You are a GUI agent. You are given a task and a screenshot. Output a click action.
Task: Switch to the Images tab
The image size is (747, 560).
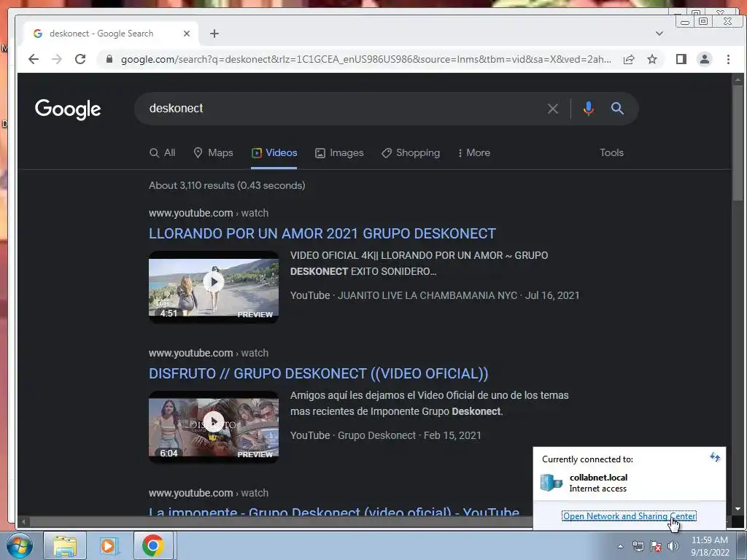[x=339, y=153]
